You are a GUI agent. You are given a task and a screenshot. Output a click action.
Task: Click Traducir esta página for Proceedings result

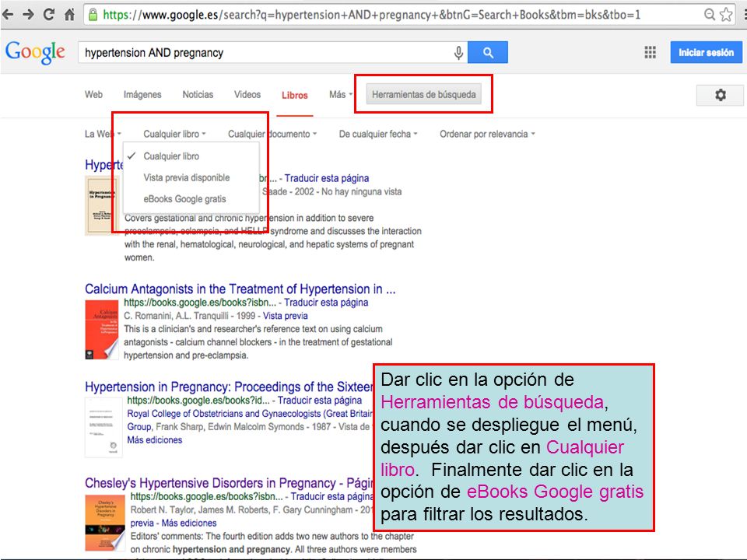coord(320,400)
